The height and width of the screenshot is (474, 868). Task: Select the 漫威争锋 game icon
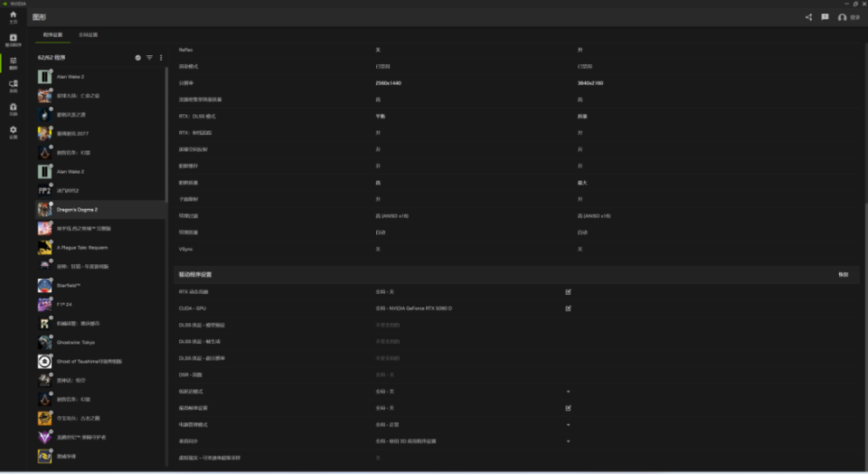(44, 456)
